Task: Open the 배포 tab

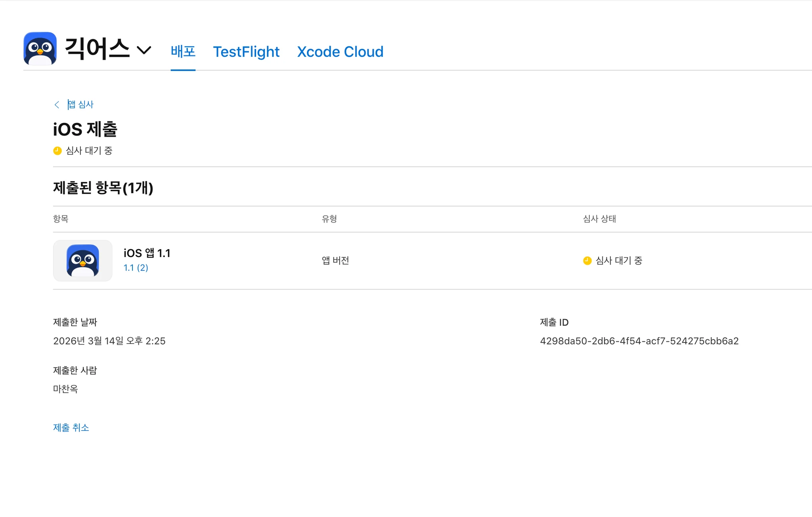Action: tap(183, 52)
